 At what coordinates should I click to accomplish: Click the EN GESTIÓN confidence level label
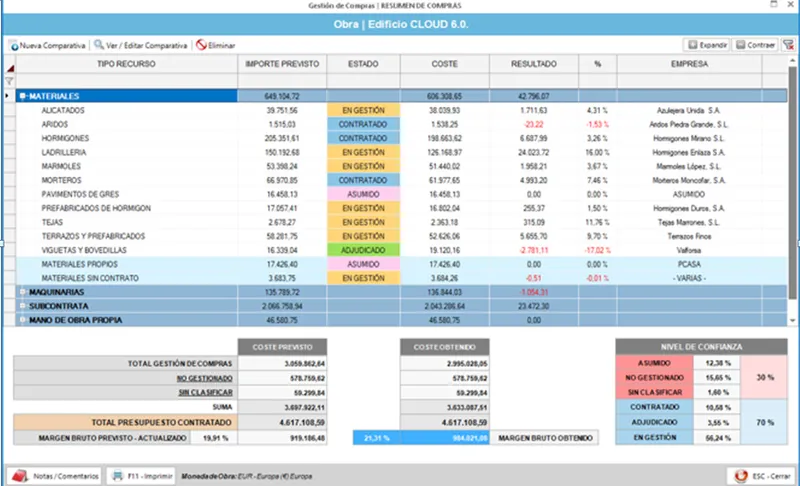654,438
